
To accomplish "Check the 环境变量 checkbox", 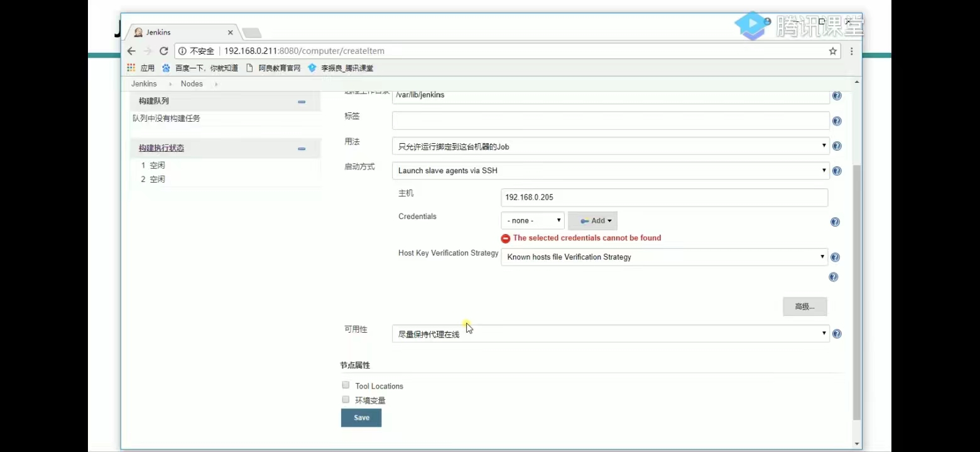I will click(x=346, y=399).
